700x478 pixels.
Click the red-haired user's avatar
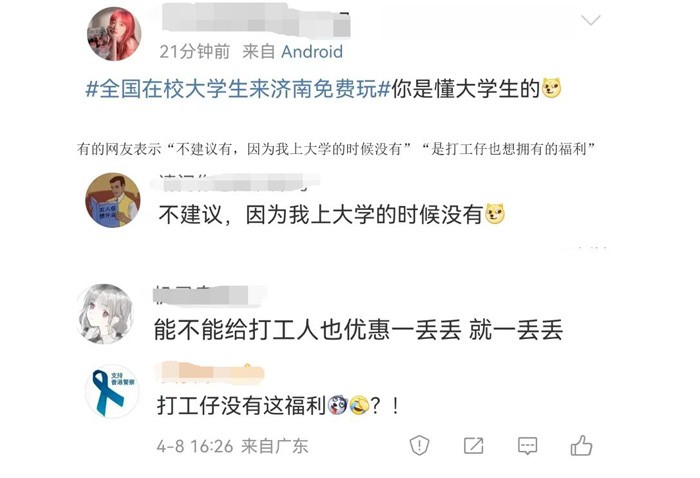click(114, 34)
